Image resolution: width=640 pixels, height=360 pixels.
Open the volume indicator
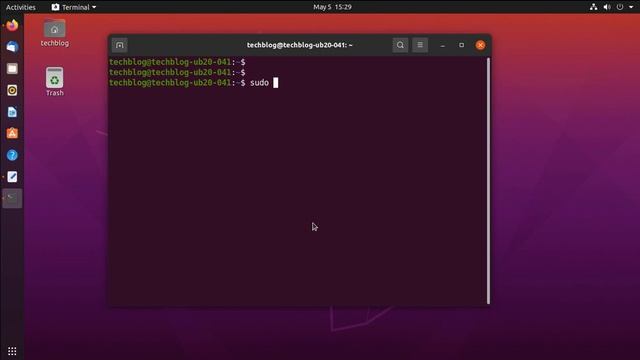pyautogui.click(x=607, y=7)
